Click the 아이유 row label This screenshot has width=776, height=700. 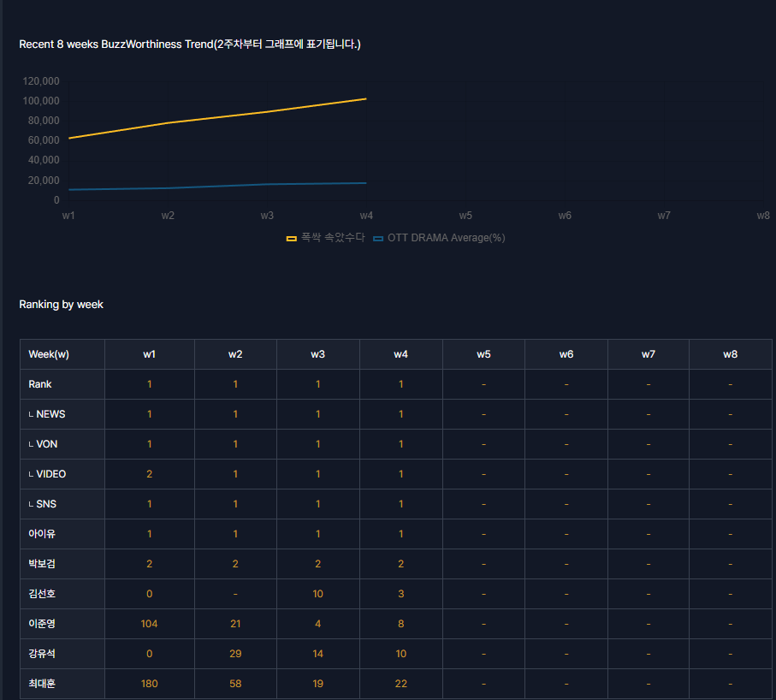click(x=42, y=534)
